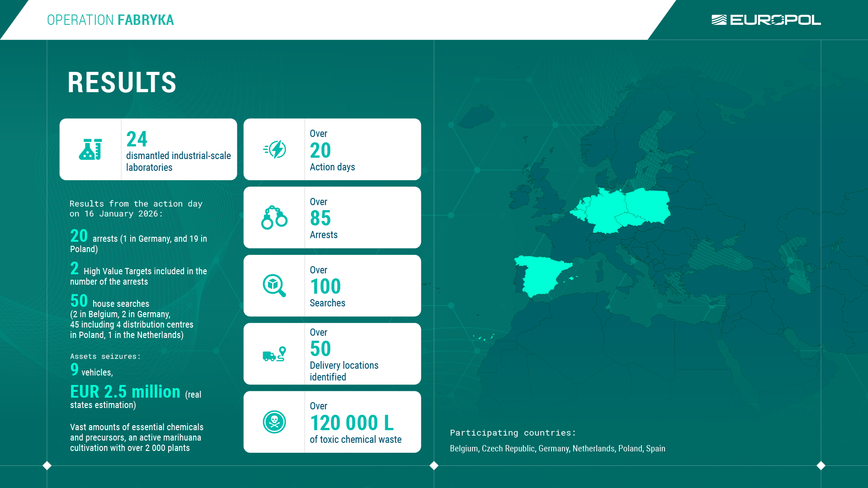Click the OPERATION FABRYKA header

point(110,20)
